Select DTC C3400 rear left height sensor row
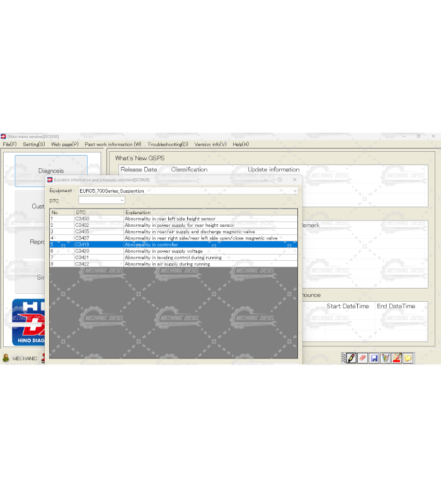The height and width of the screenshot is (504, 441). coord(170,219)
